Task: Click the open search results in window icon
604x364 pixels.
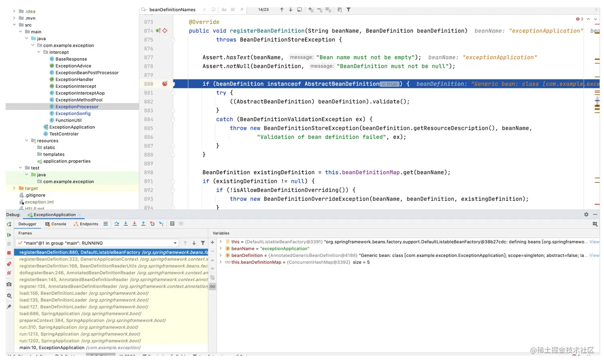Action: 300,10
